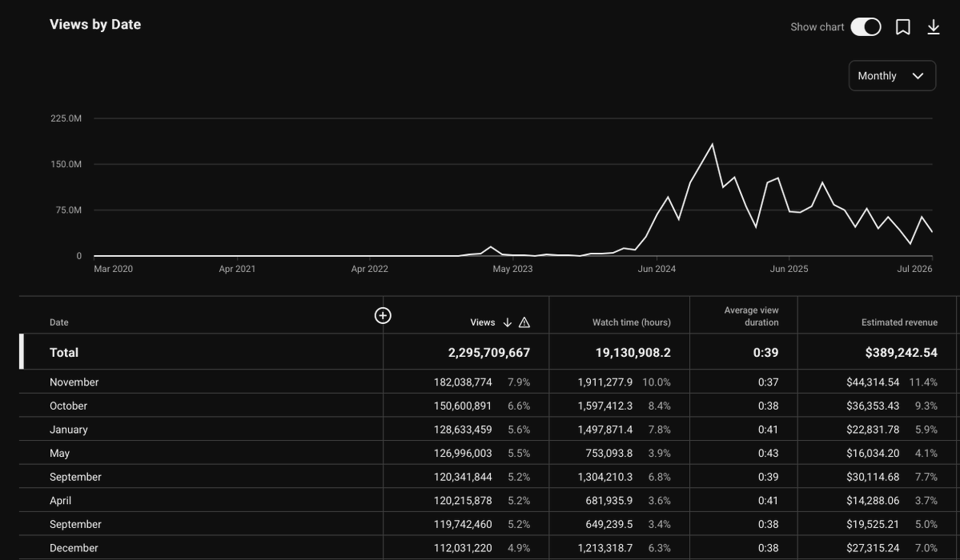Click the Jun 2025 x-axis label
The height and width of the screenshot is (560, 960).
pos(789,269)
